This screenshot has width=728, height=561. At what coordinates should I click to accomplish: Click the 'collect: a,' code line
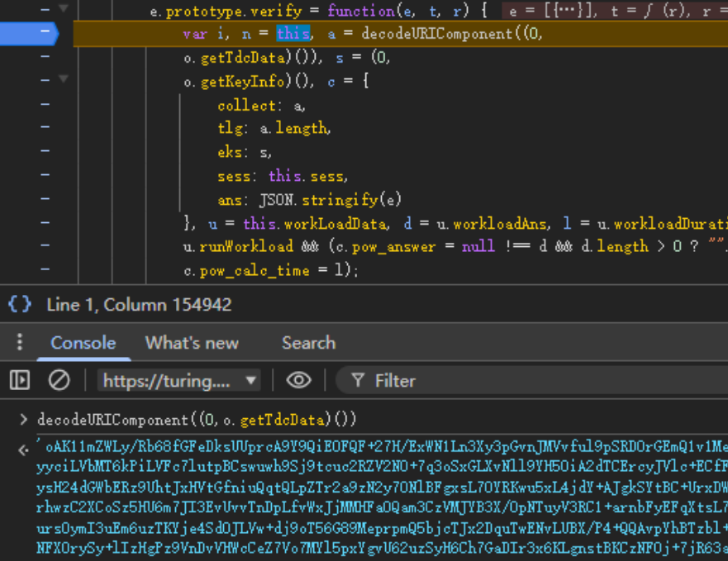[261, 106]
